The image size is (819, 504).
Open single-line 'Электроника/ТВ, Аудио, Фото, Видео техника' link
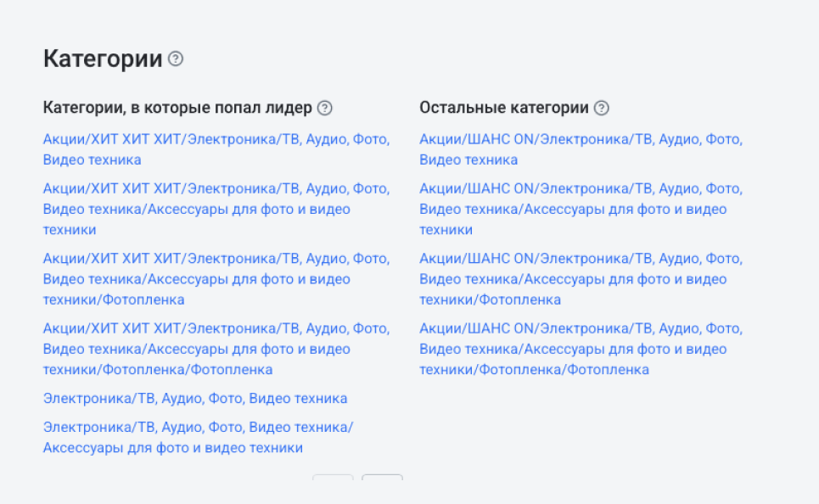pos(195,399)
